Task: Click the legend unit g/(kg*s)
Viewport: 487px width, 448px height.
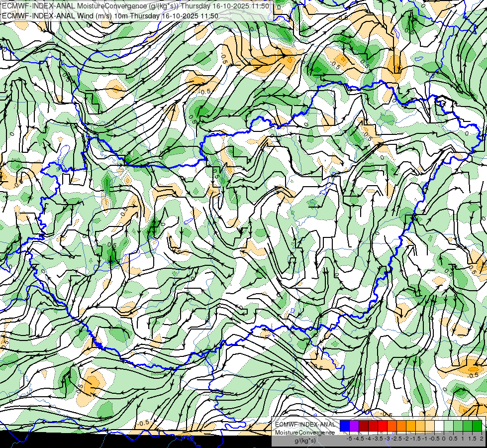Action: [305, 441]
